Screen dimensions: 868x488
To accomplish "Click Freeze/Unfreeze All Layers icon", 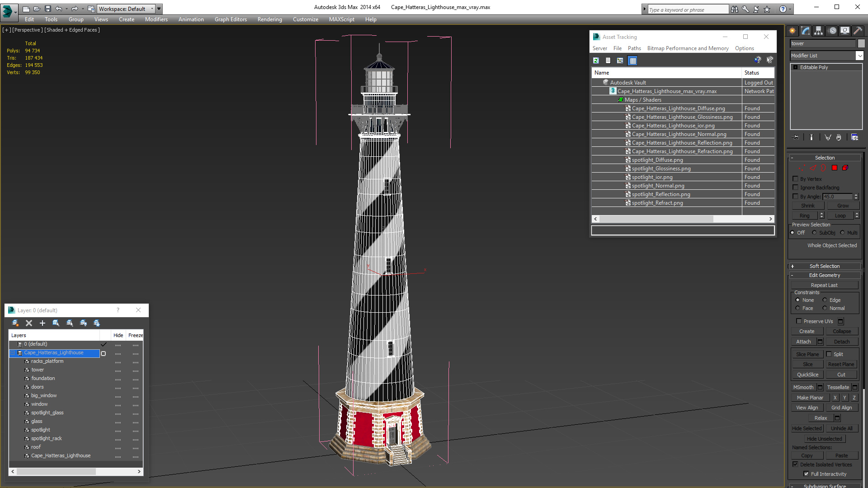I will tap(97, 323).
